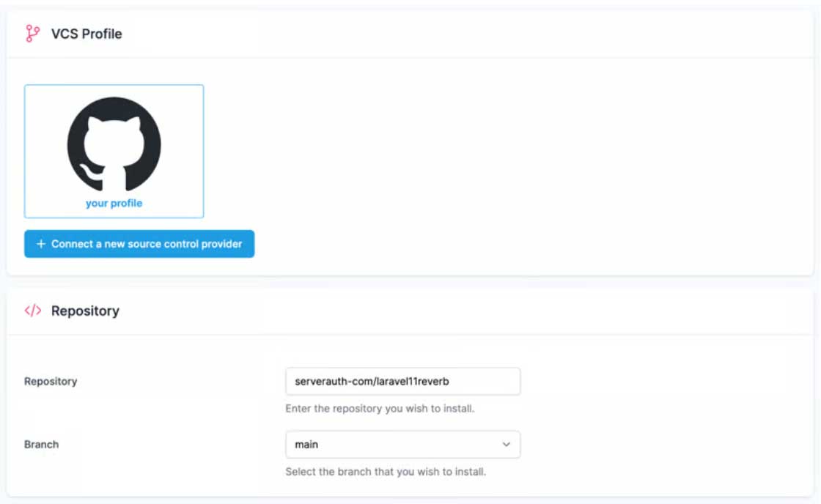Image resolution: width=821 pixels, height=504 pixels.
Task: Click the VCS Profile branch icon
Action: click(x=32, y=34)
